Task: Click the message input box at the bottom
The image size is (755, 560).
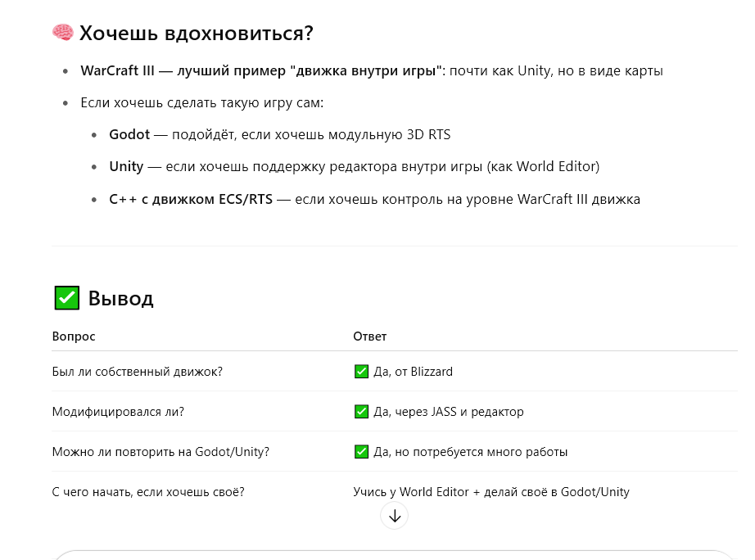Action: point(395,555)
